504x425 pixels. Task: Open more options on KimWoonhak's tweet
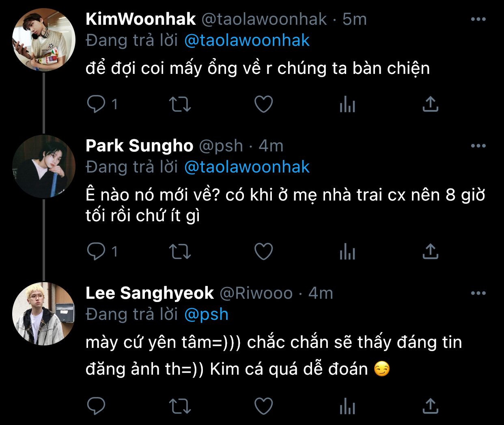tap(478, 19)
